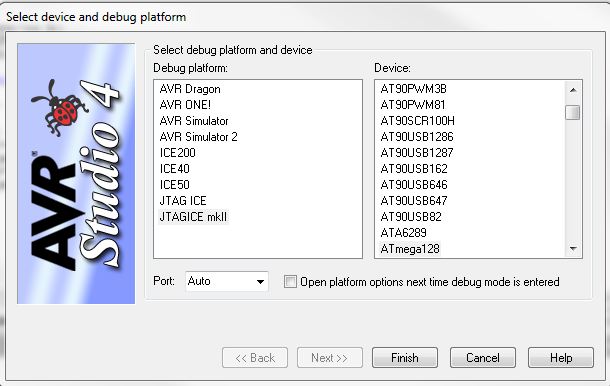610x386 pixels.
Task: Enable open platform options checkbox
Action: [x=290, y=282]
